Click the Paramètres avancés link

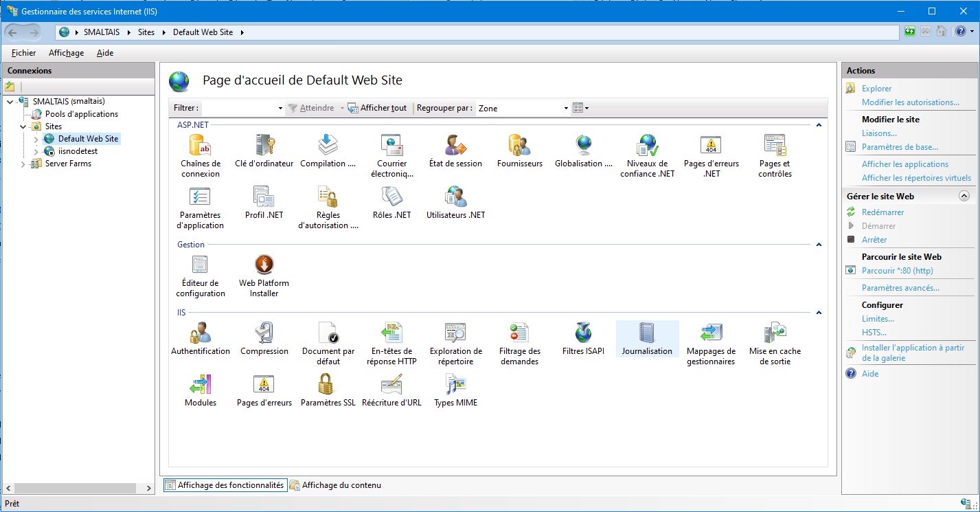tap(900, 288)
